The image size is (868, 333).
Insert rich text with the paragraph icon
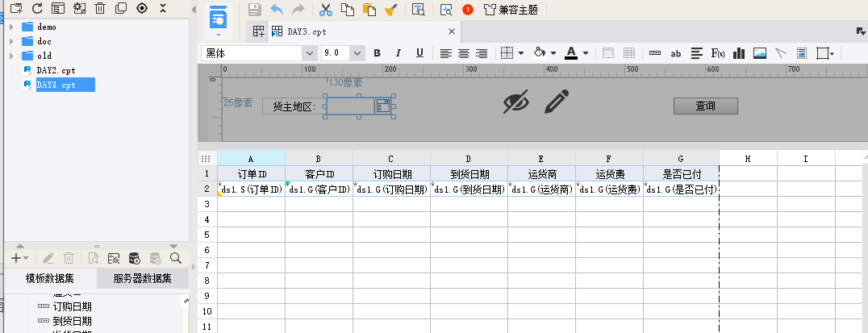(x=697, y=53)
